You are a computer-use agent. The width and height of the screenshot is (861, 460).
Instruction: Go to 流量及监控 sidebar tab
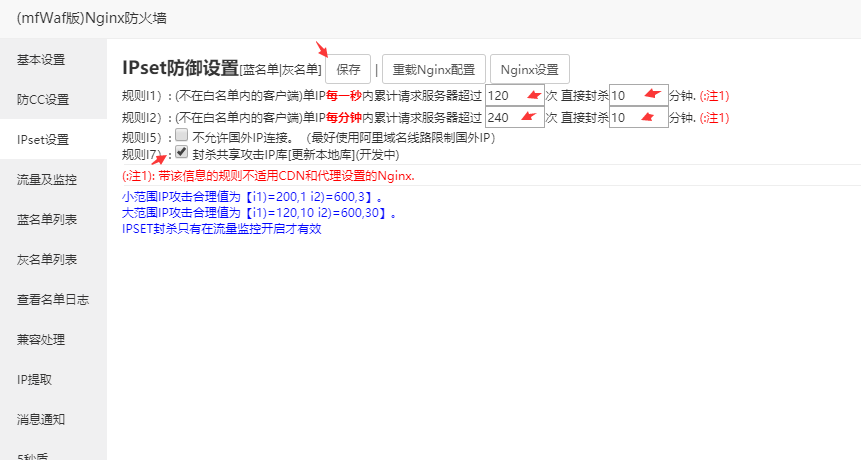[x=47, y=180]
